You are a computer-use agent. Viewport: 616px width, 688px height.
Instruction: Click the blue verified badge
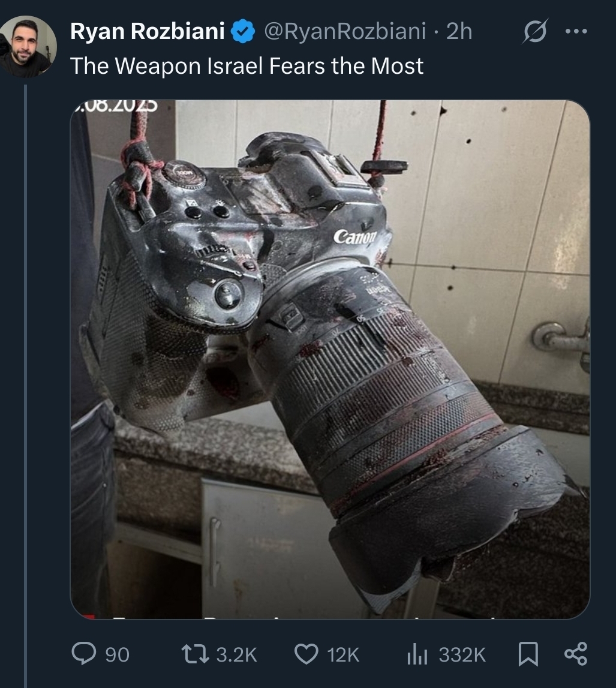point(244,32)
